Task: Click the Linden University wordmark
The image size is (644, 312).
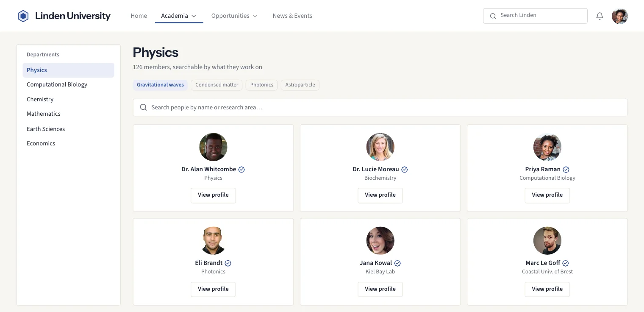Action: coord(73,16)
